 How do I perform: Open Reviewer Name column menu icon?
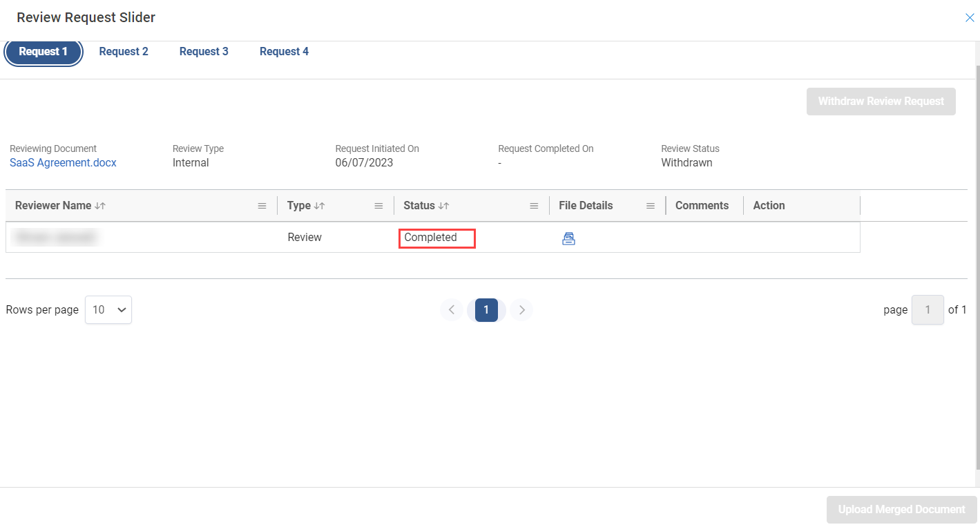coord(262,206)
